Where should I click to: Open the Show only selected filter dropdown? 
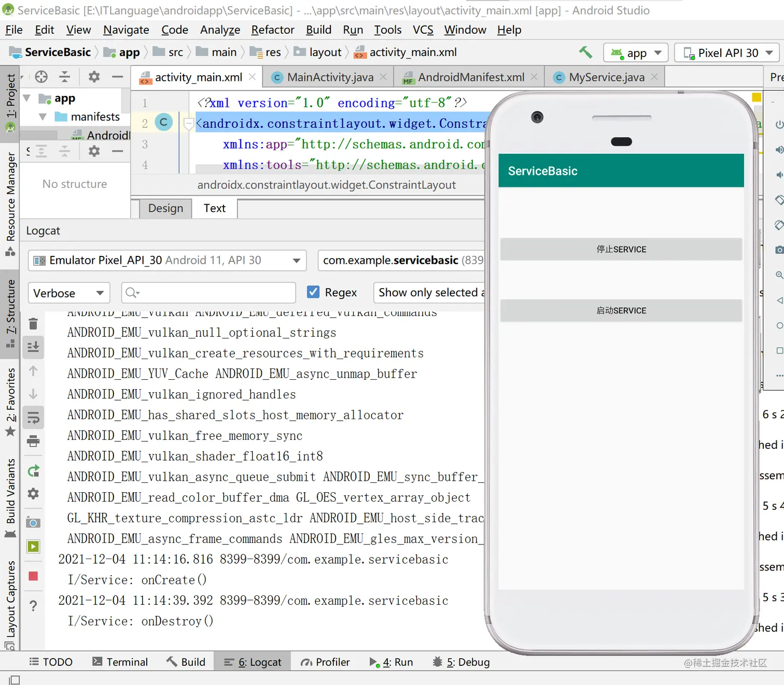[x=430, y=293]
